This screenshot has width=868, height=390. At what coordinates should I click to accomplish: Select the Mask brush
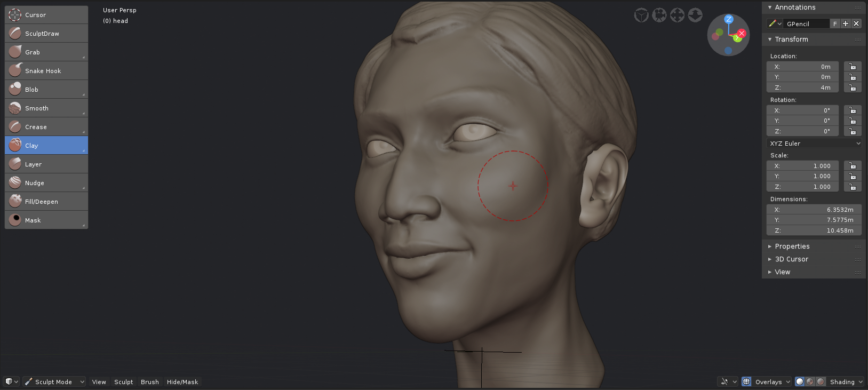pos(46,220)
